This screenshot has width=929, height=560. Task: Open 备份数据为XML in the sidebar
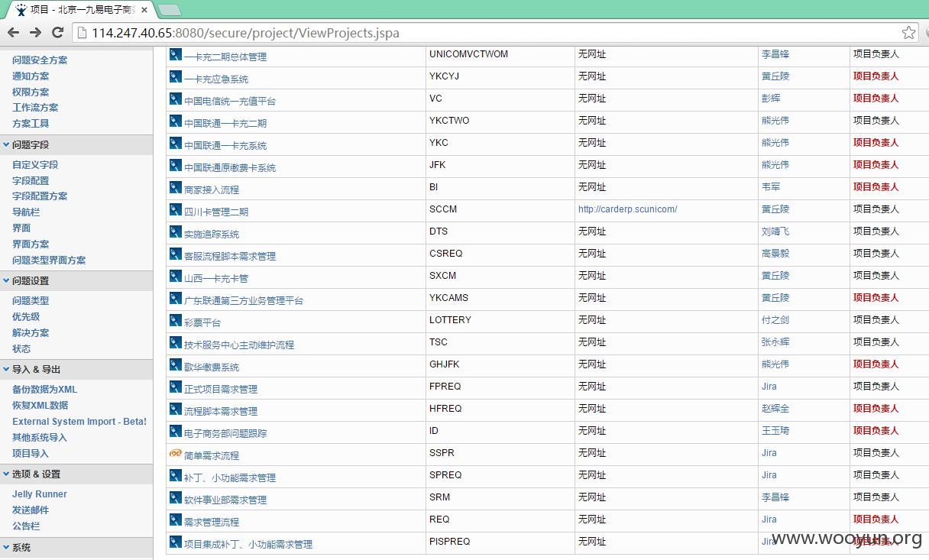coord(45,390)
